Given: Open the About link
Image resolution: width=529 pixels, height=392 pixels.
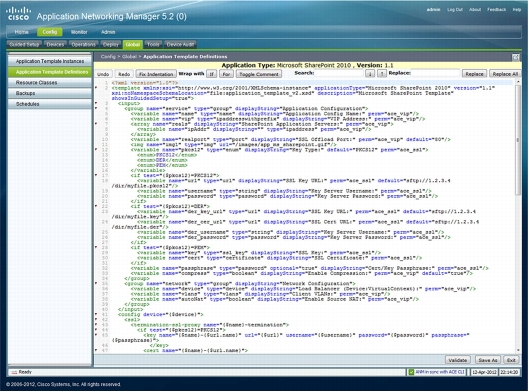Looking at the screenshot, I should click(x=475, y=9).
